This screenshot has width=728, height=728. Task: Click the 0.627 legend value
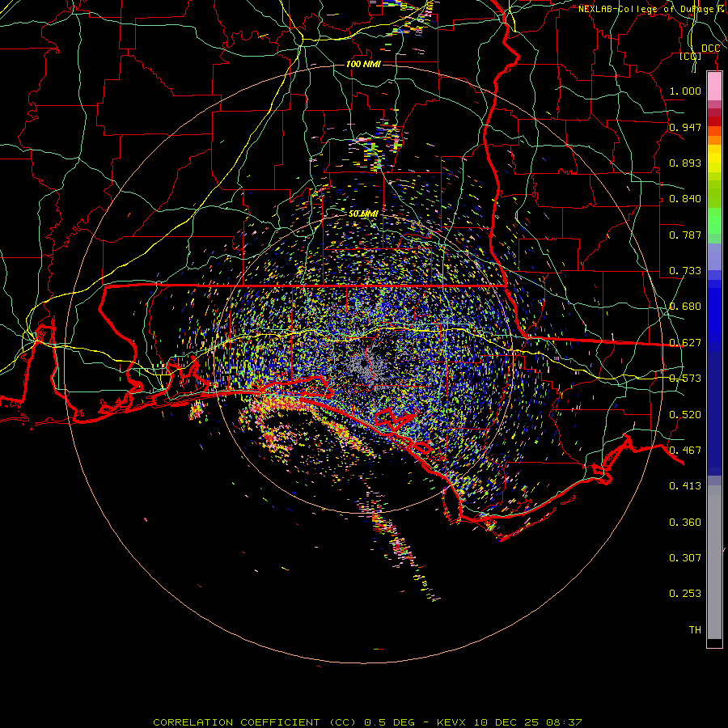click(685, 343)
